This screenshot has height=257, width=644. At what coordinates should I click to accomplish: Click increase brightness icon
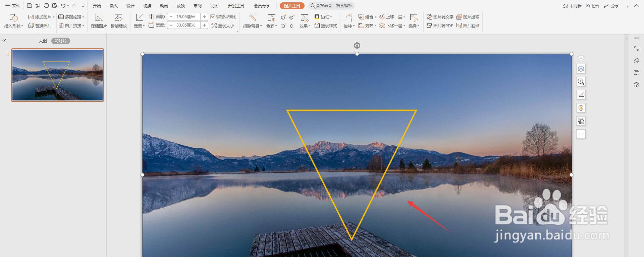pyautogui.click(x=283, y=26)
